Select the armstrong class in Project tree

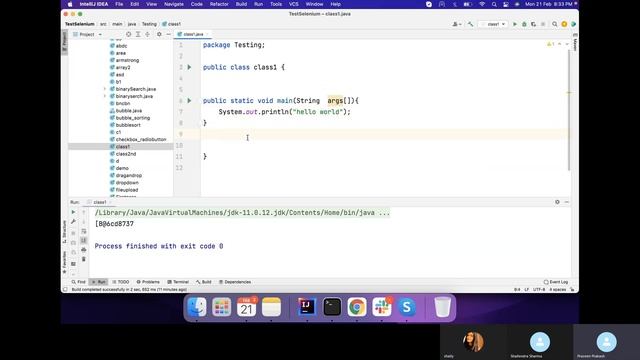pyautogui.click(x=124, y=60)
